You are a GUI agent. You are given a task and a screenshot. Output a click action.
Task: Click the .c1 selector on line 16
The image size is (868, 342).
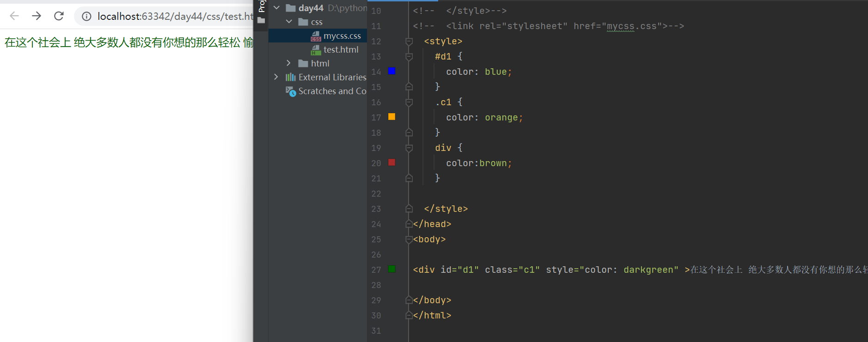443,102
